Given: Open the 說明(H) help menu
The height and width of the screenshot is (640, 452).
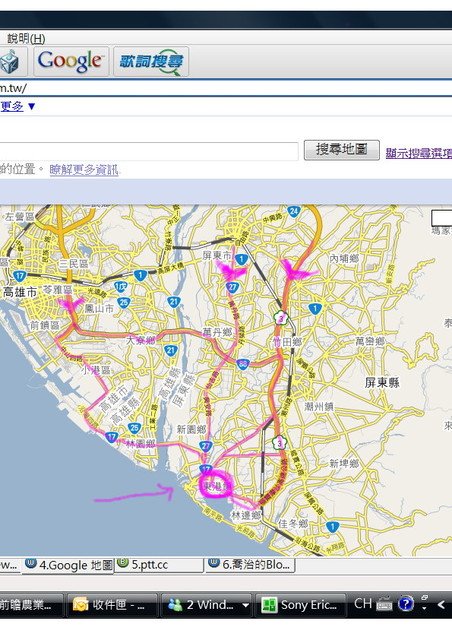Looking at the screenshot, I should point(26,39).
